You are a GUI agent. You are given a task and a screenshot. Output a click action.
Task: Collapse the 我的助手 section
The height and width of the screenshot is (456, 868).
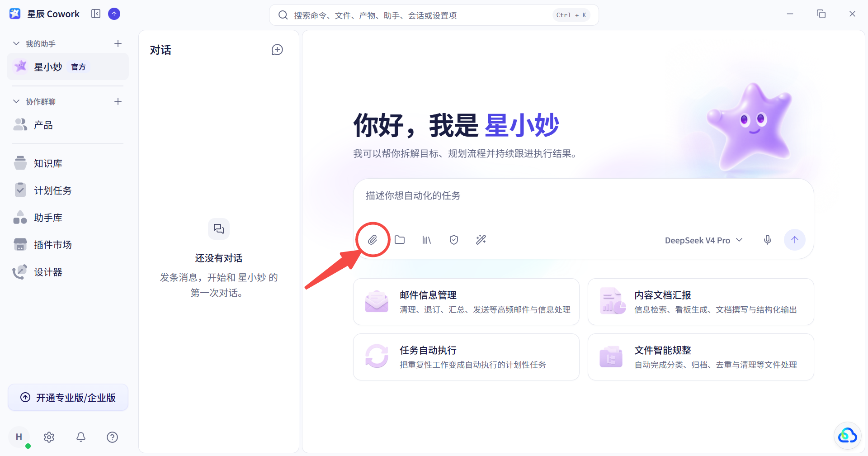click(16, 43)
